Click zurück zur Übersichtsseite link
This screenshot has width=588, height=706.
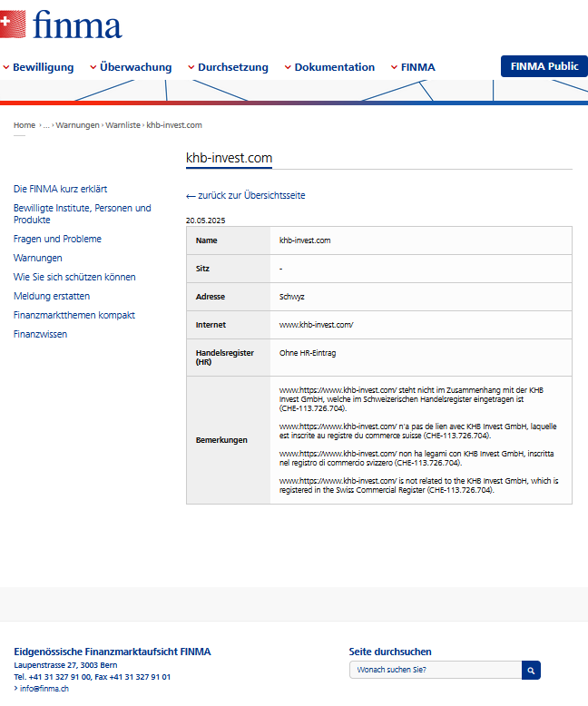click(x=245, y=195)
